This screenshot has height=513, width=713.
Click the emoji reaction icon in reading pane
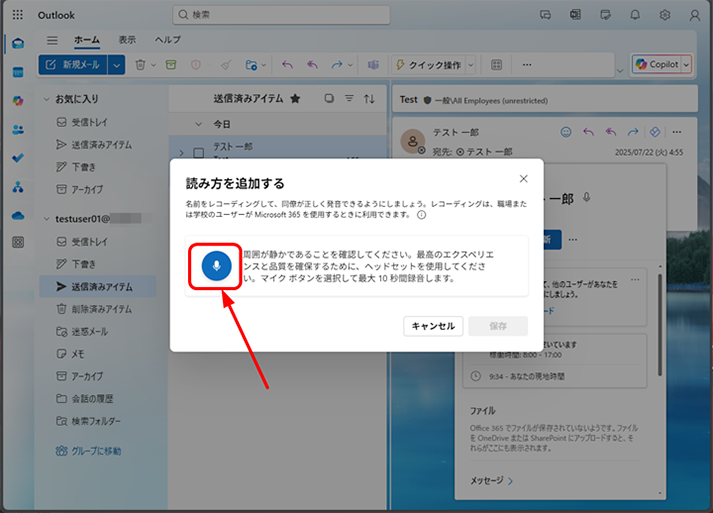[566, 132]
